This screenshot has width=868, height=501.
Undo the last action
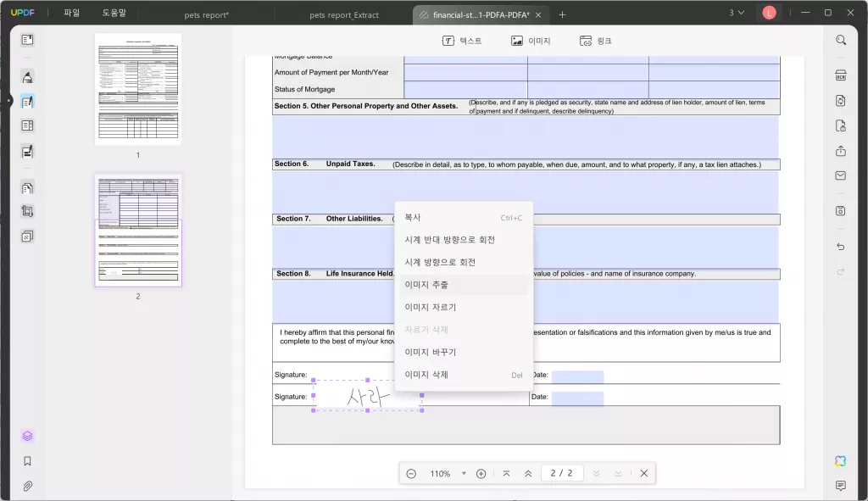click(x=841, y=247)
